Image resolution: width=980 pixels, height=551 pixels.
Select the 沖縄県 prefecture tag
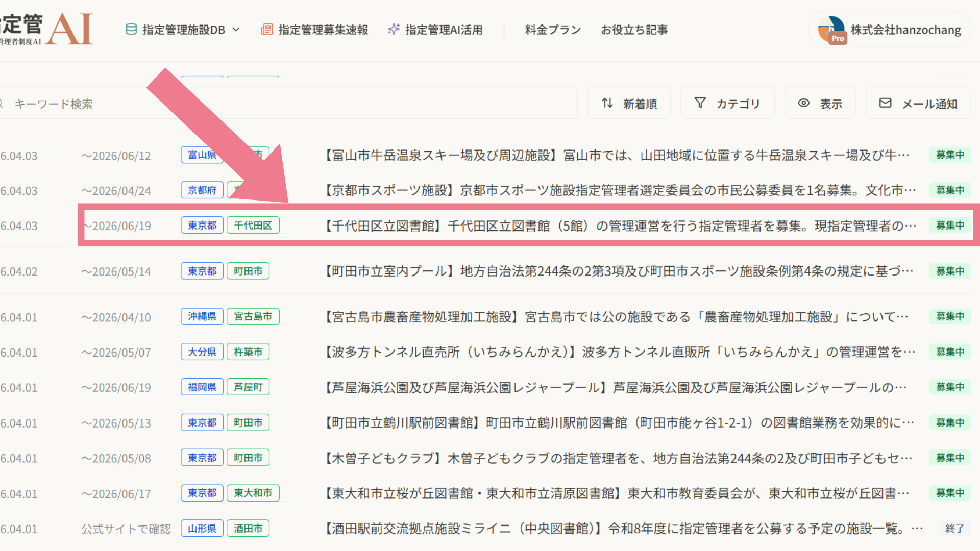click(x=202, y=316)
